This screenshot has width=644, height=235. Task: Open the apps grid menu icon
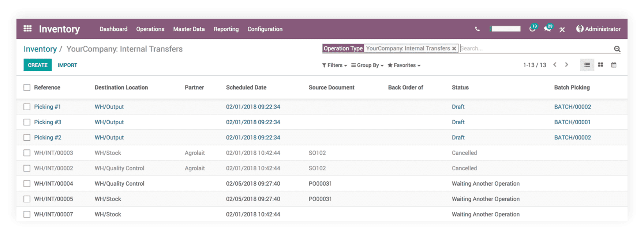27,29
